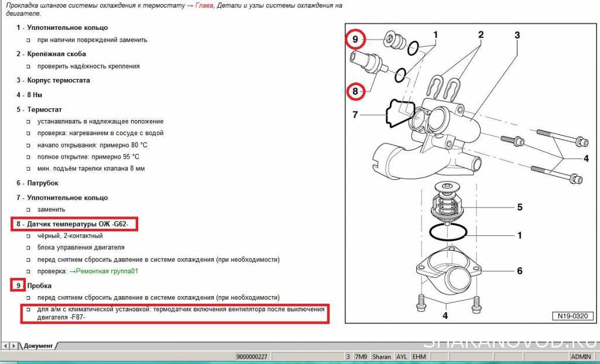Viewport: 600px width, 364px height.
Task: Click callout number 6 in the diagram
Action: tap(519, 271)
